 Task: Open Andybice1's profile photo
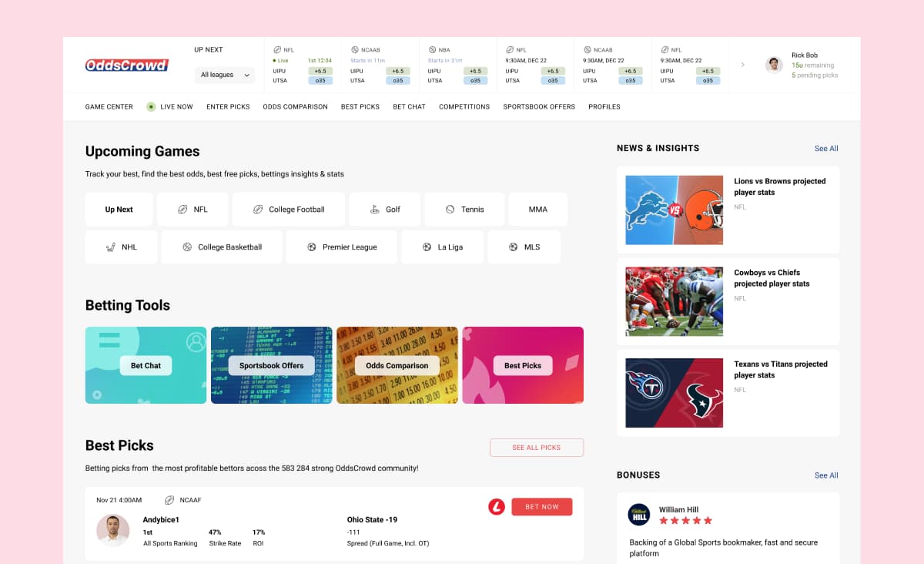(113, 531)
